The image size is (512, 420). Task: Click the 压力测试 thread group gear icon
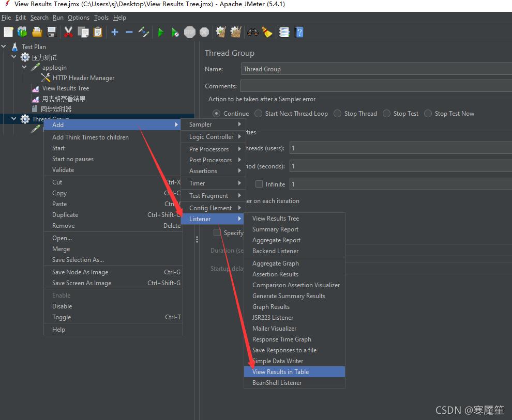(x=25, y=57)
